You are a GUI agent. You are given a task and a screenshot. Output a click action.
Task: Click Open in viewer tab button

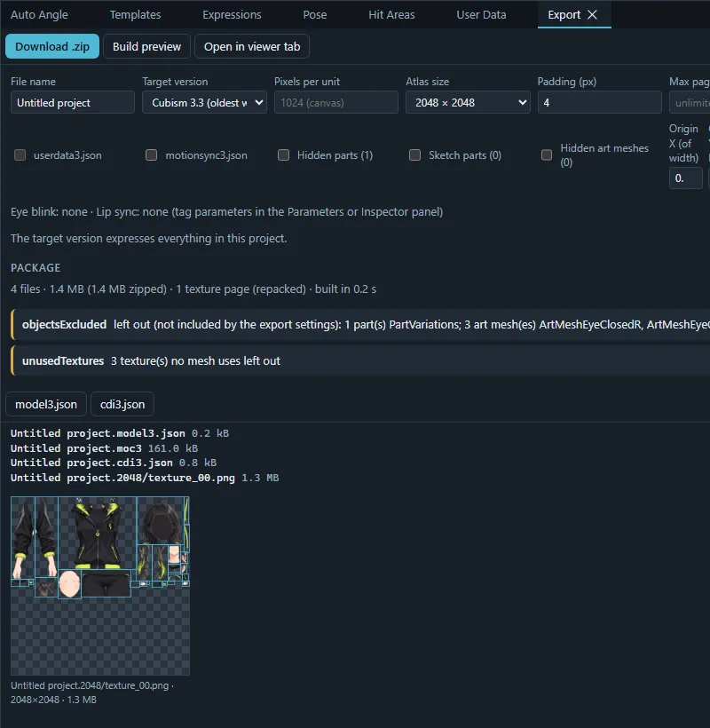pos(252,46)
